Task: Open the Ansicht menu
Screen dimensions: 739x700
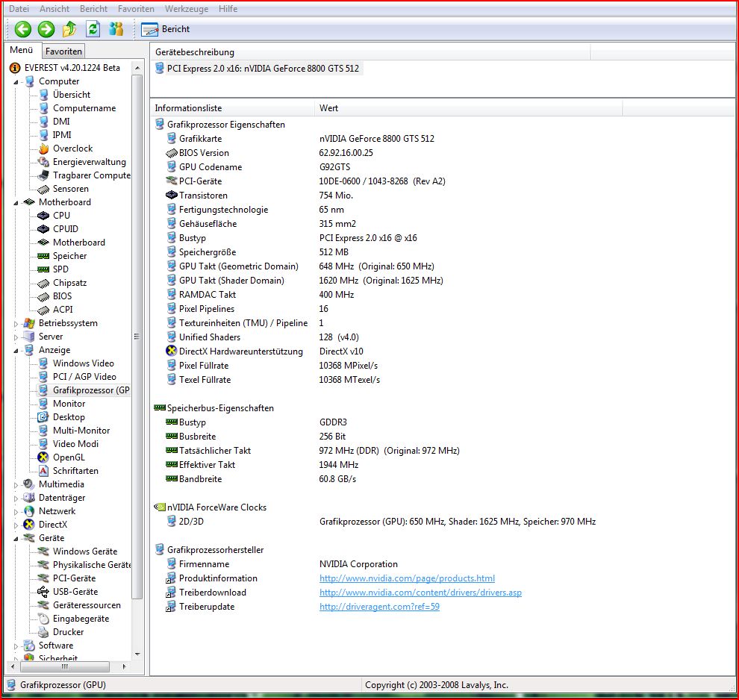Action: [x=54, y=9]
